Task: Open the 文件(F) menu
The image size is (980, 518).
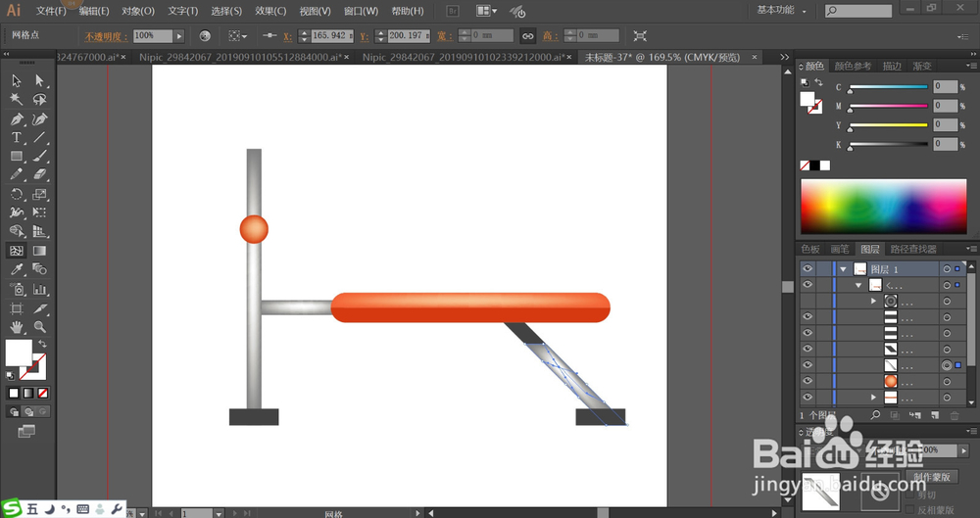Action: click(51, 11)
